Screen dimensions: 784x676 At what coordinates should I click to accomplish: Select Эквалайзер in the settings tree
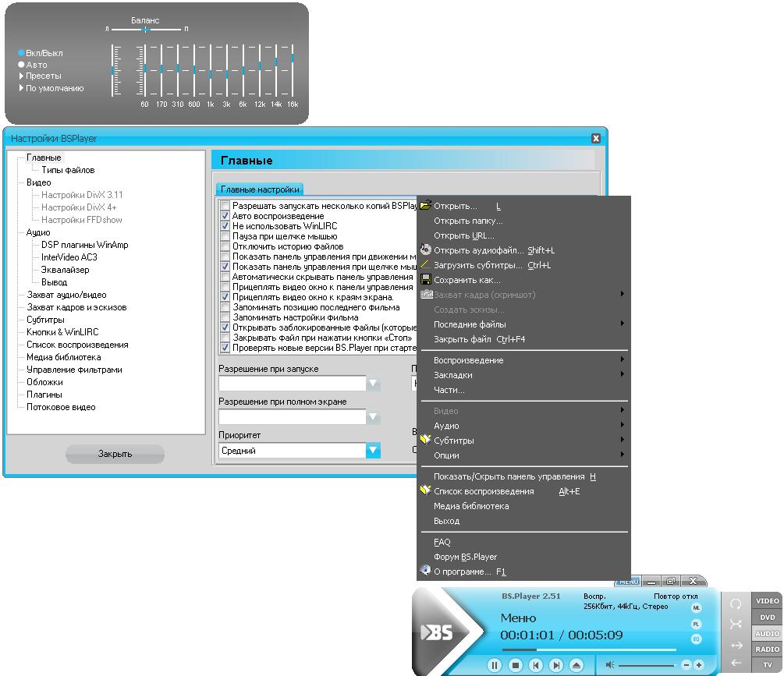point(65,270)
